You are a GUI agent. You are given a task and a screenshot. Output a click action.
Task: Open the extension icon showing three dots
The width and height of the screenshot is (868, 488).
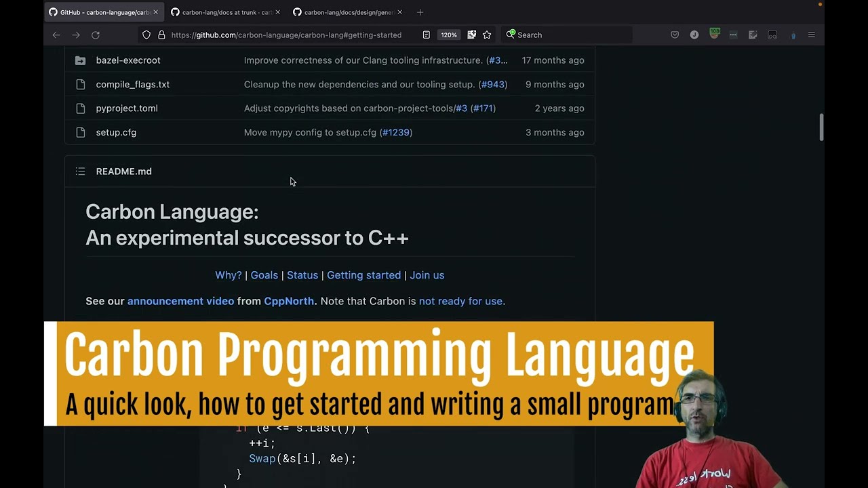click(733, 35)
